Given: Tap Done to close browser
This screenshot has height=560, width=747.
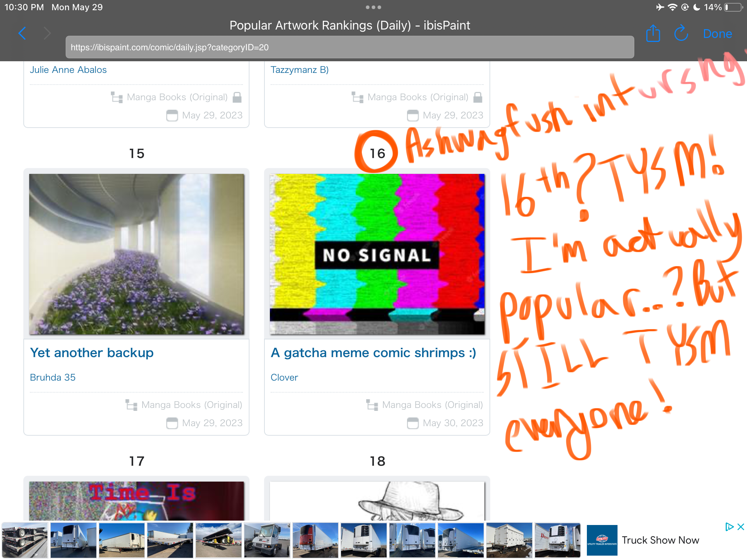Looking at the screenshot, I should point(717,34).
